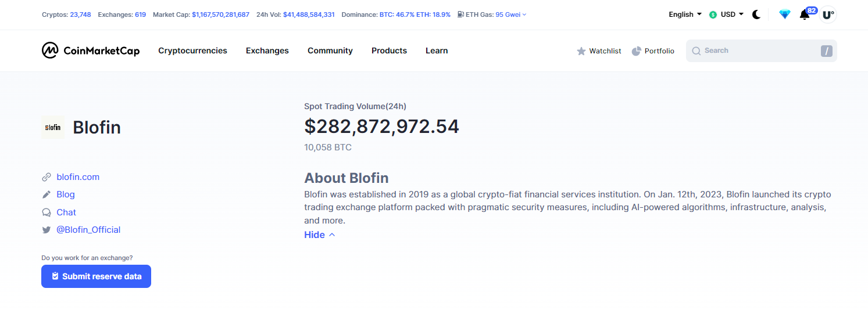Viewport: 868px width, 310px height.
Task: Open notifications bell with 82 badge
Action: [805, 15]
